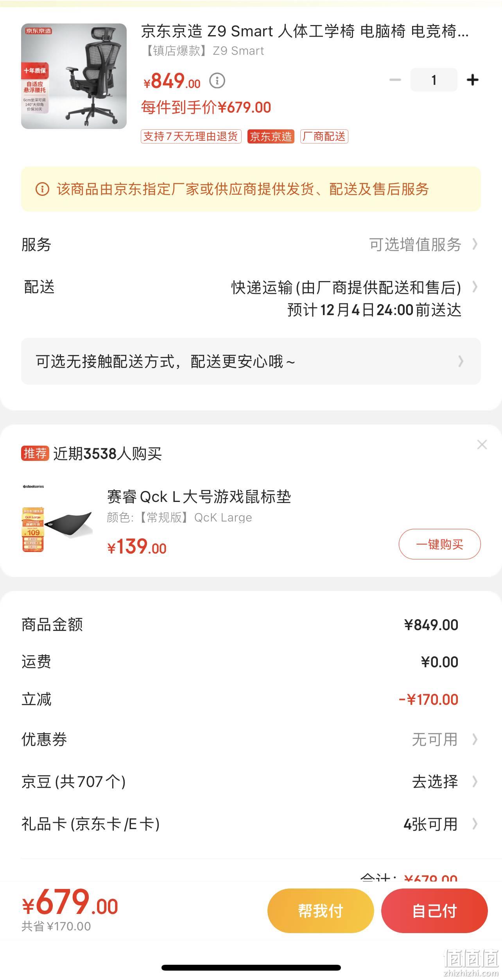This screenshot has height=980, width=502.
Task: Click the 一键购买 button
Action: click(439, 544)
